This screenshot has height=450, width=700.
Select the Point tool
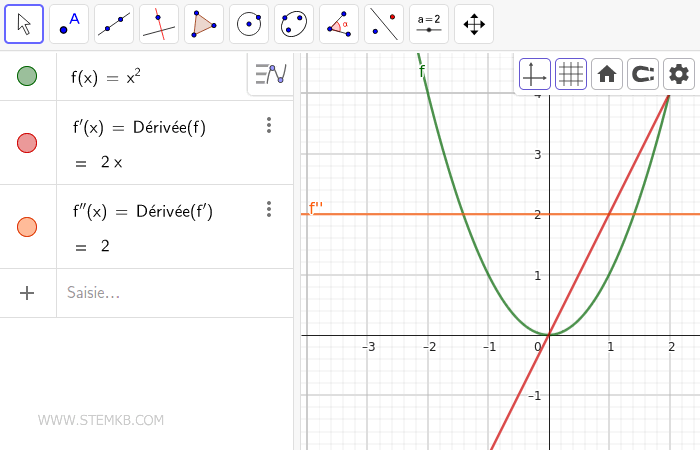pyautogui.click(x=69, y=24)
